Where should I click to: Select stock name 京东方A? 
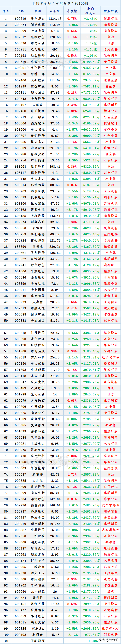(x=38, y=629)
